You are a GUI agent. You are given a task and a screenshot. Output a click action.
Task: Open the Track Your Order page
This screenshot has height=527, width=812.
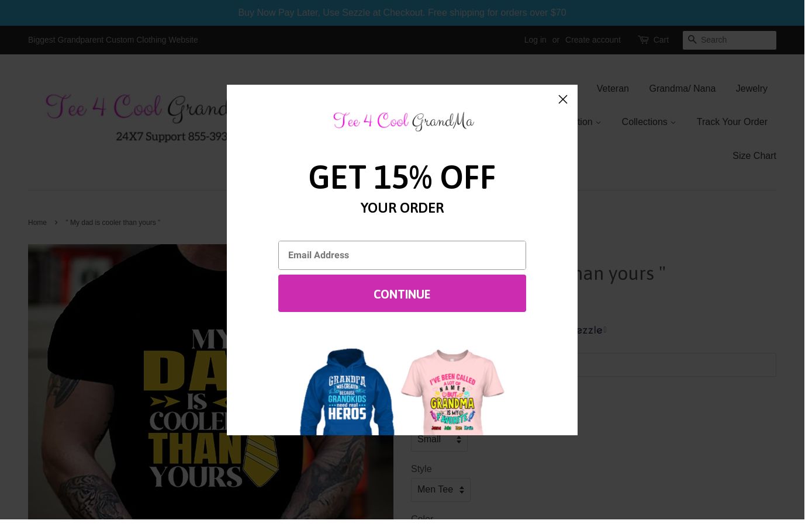pyautogui.click(x=731, y=122)
